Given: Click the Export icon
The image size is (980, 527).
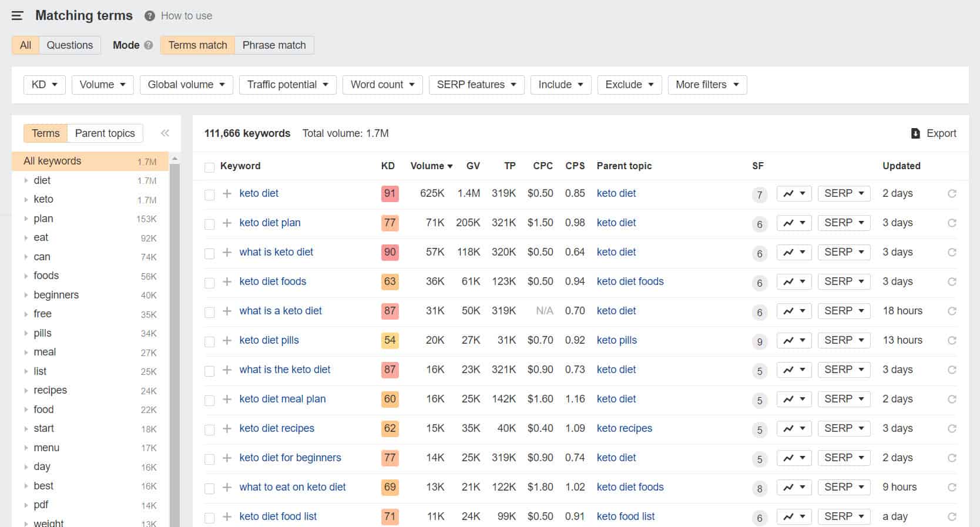Looking at the screenshot, I should [915, 133].
